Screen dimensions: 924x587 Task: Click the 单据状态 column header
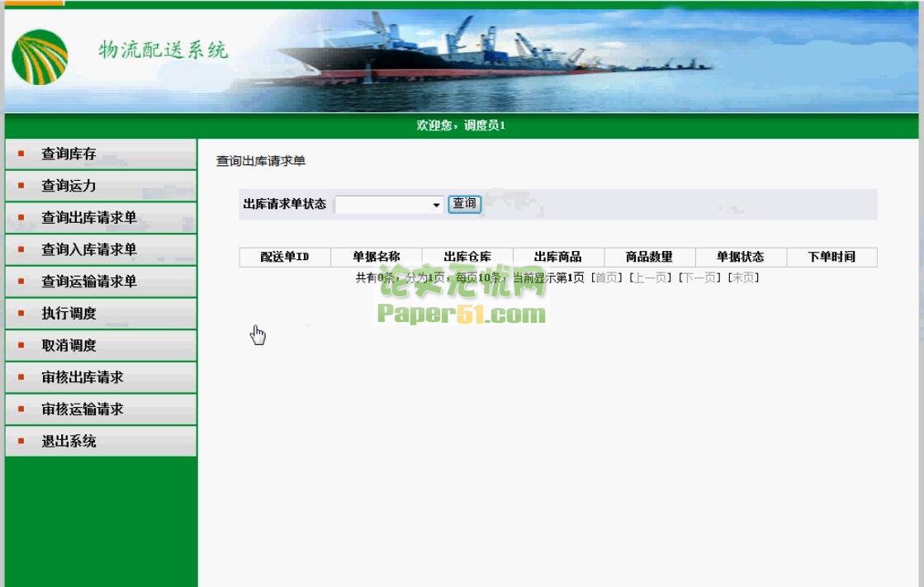[740, 258]
